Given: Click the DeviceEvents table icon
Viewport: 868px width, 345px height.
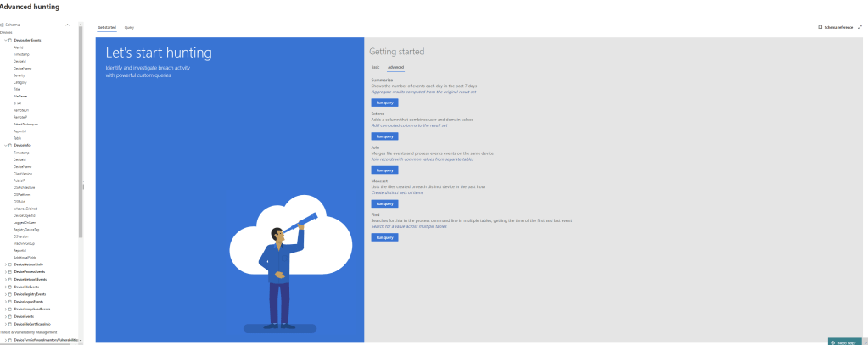Looking at the screenshot, I should [10, 316].
